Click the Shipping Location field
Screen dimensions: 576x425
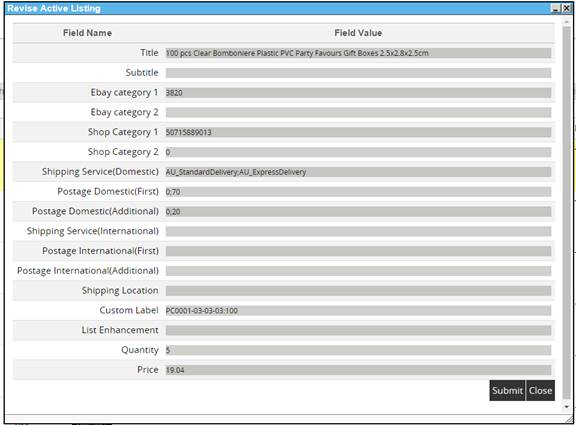(x=358, y=291)
